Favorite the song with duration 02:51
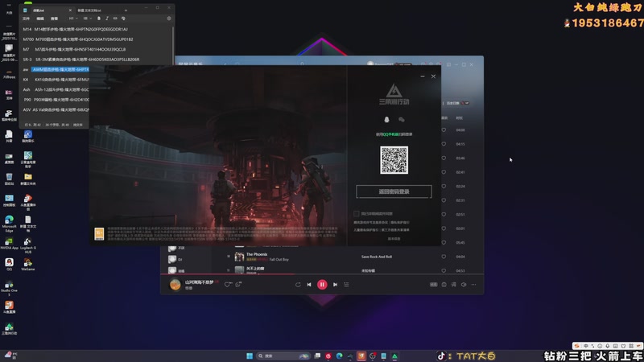644x362 pixels. [444, 214]
